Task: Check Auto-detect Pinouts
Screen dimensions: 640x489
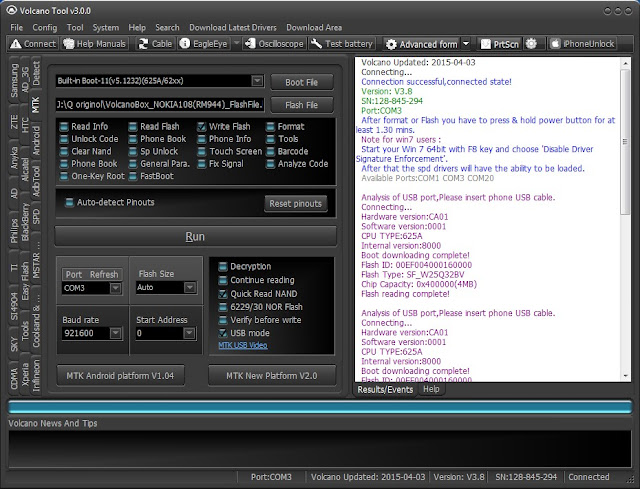Action: pos(69,202)
